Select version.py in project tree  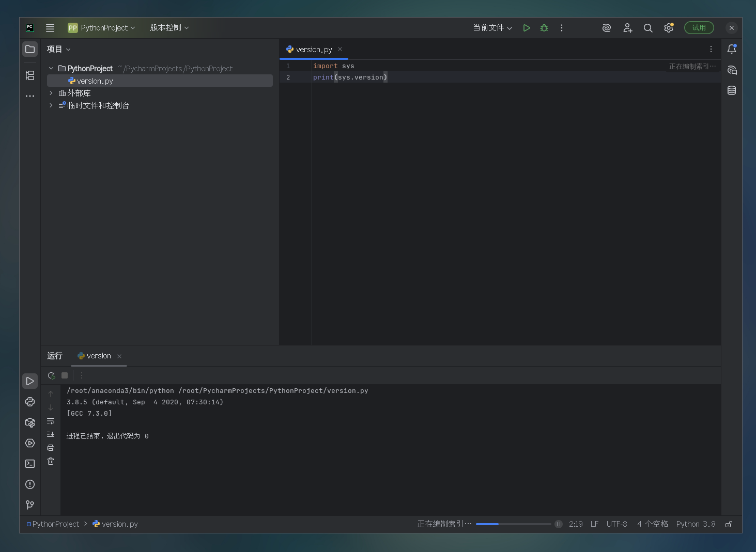pyautogui.click(x=160, y=81)
